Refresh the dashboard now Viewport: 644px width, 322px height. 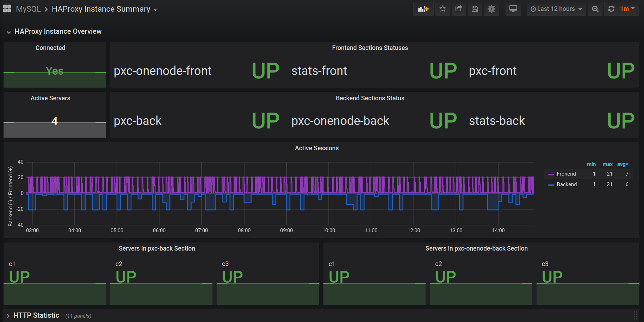tap(611, 9)
